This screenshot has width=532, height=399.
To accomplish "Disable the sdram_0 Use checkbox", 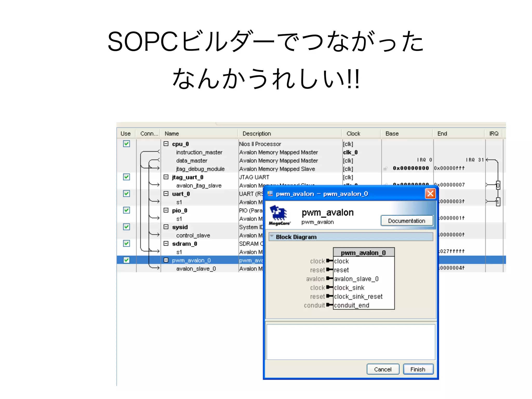I will (127, 243).
